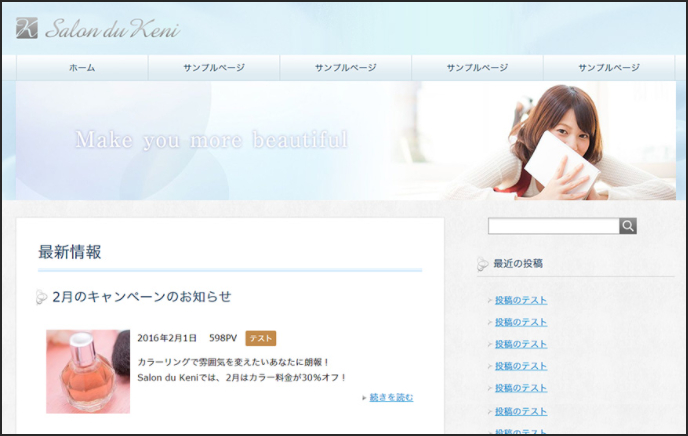Click the flower icon beside 最近の投稿
688x436 pixels.
click(482, 264)
